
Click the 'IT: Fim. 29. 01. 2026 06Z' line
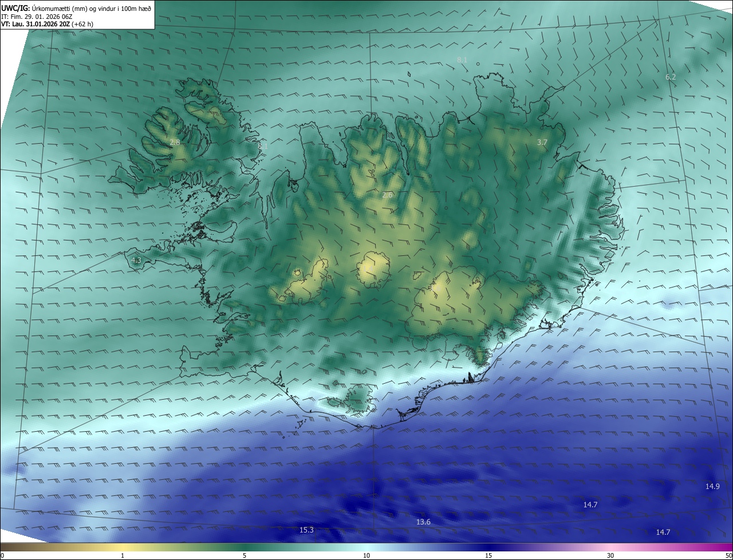[x=36, y=16]
